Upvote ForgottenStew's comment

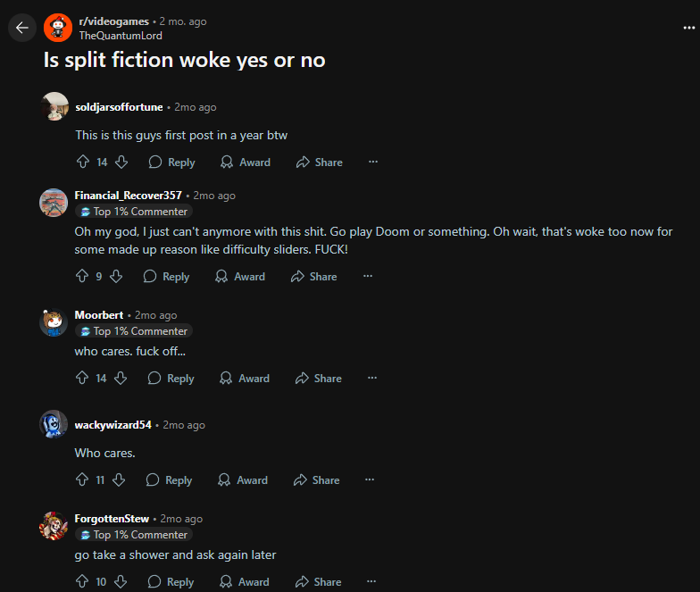82,581
